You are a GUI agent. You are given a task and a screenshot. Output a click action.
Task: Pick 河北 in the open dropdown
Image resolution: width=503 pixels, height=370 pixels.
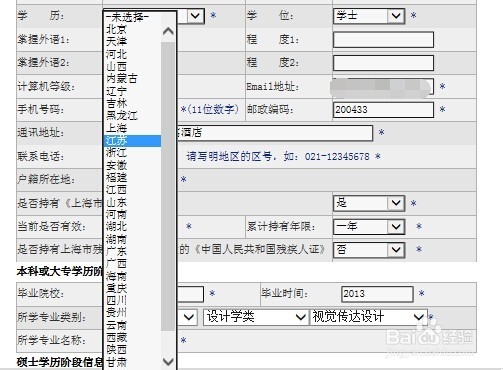coord(133,54)
